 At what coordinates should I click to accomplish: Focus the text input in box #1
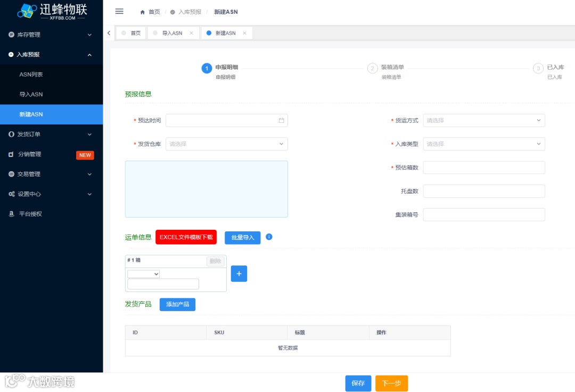(163, 284)
